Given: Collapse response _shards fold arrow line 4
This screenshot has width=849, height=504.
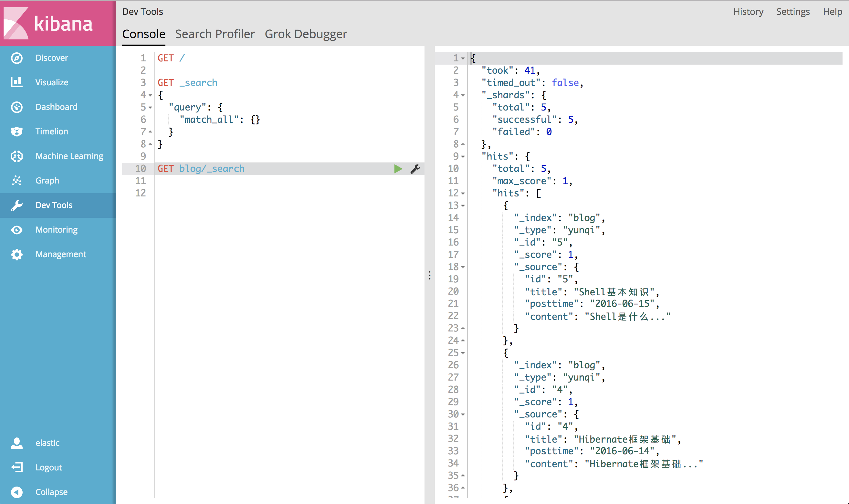Looking at the screenshot, I should coord(463,95).
